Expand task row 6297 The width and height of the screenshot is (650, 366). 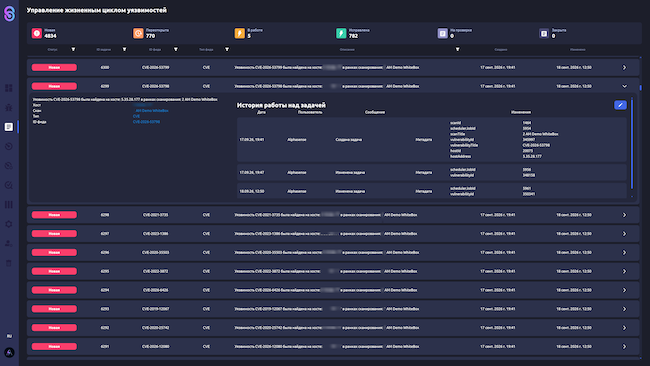coord(624,234)
